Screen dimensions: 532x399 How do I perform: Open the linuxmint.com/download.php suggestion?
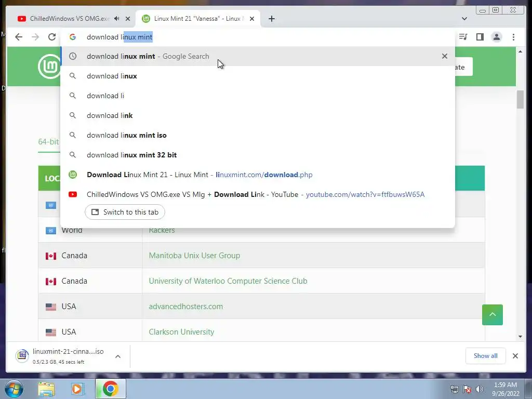(258, 175)
